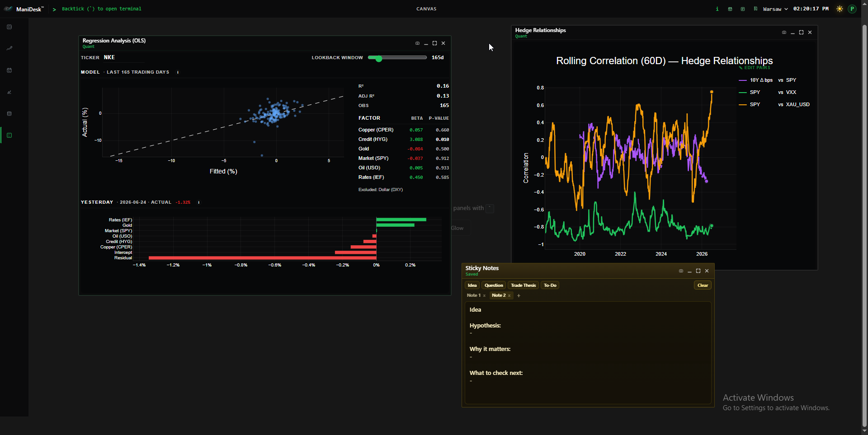Click Edit Pairs in Hedge Relationships
The width and height of the screenshot is (868, 435).
click(755, 68)
